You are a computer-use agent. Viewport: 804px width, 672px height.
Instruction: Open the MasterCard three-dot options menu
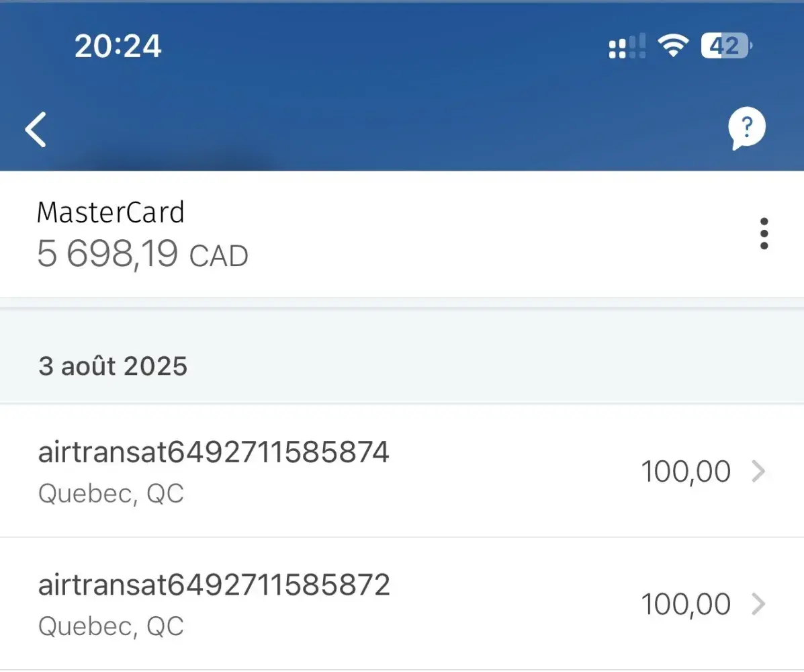point(764,234)
